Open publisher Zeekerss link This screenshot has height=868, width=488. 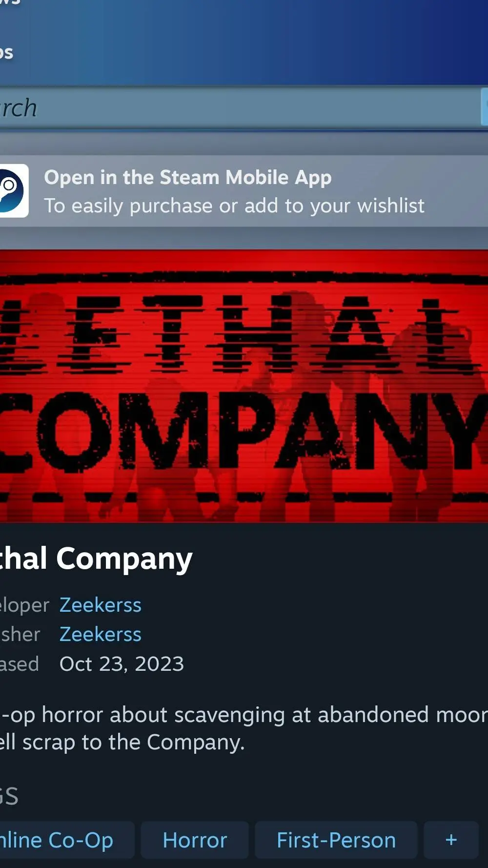[101, 634]
